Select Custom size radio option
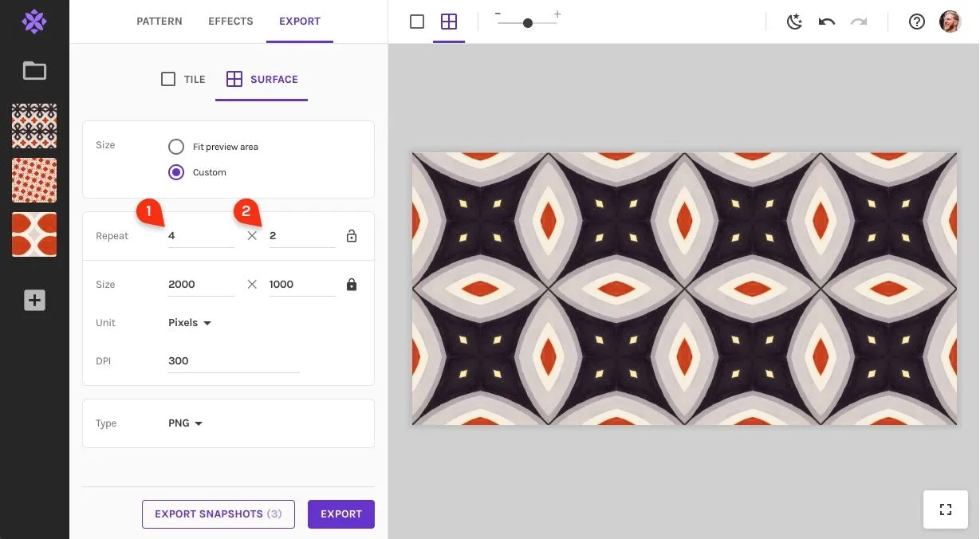This screenshot has height=539, width=980. 176,172
